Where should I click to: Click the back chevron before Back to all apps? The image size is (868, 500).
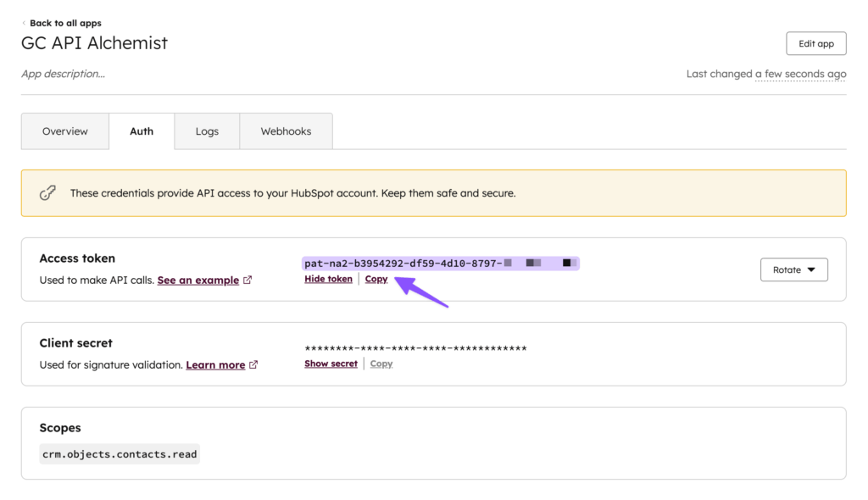point(24,23)
